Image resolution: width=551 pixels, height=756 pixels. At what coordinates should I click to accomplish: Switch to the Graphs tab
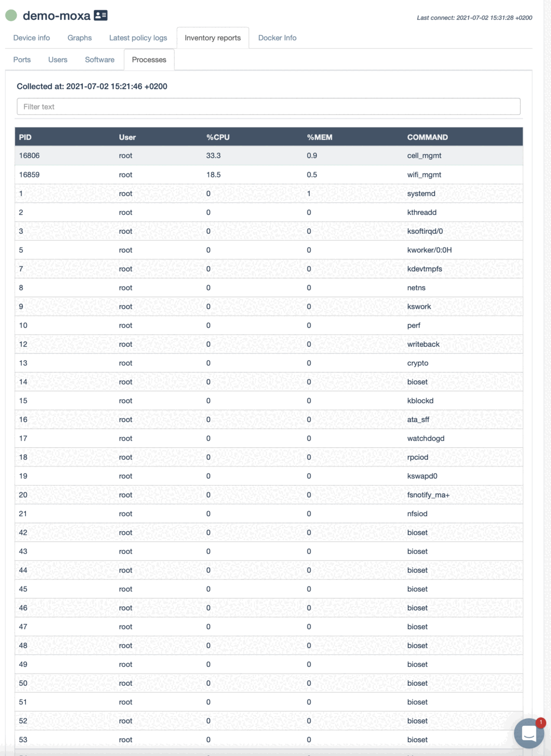[79, 38]
